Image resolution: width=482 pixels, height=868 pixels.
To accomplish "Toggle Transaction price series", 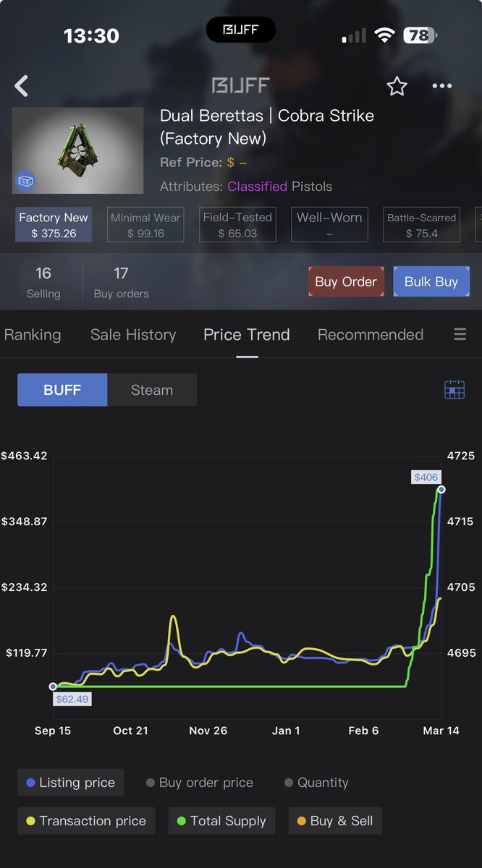I will (x=86, y=821).
